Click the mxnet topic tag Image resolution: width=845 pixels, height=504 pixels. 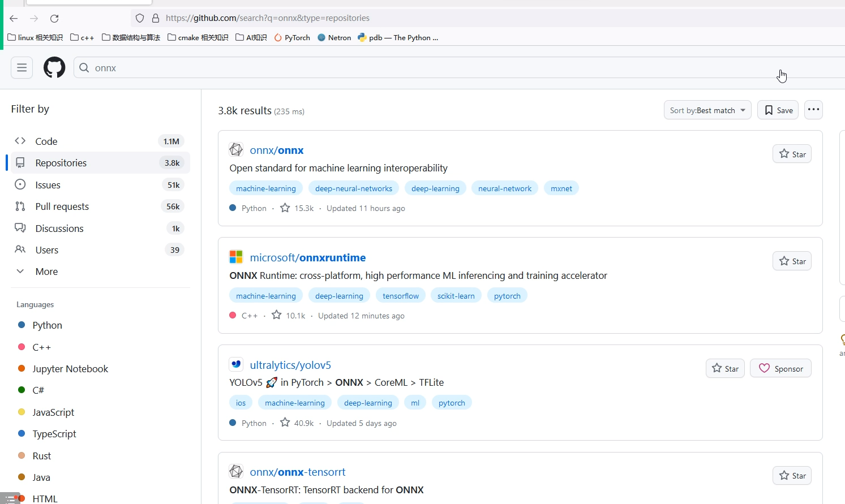[x=561, y=188]
